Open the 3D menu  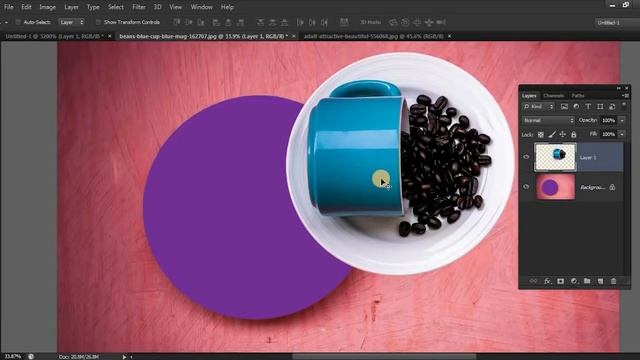pos(158,7)
